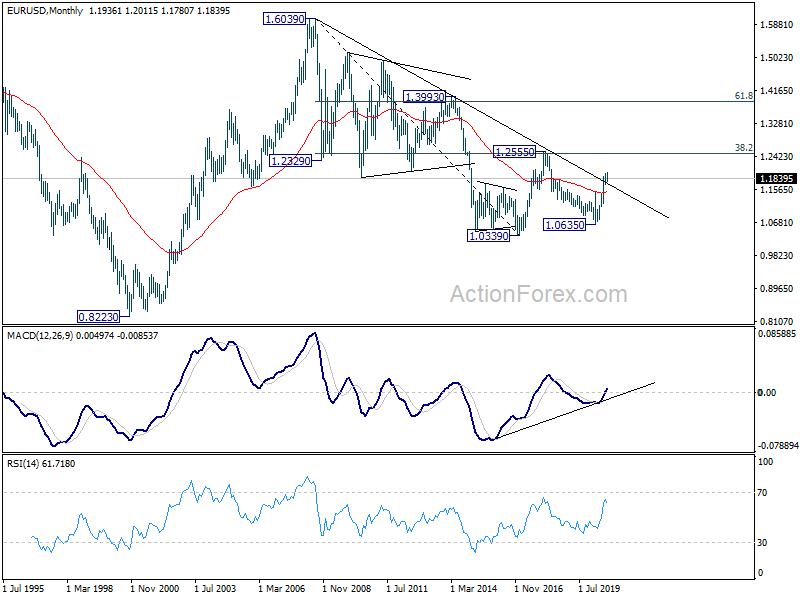The image size is (800, 600).
Task: Click current price tag 1.18395
Action: [x=776, y=179]
